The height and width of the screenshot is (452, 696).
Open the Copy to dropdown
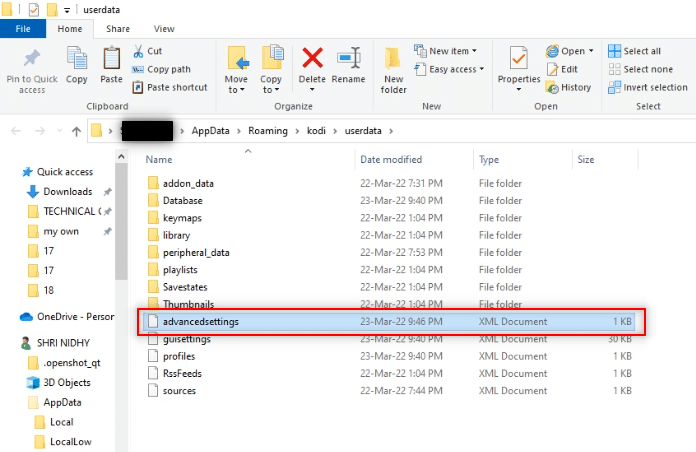271,84
